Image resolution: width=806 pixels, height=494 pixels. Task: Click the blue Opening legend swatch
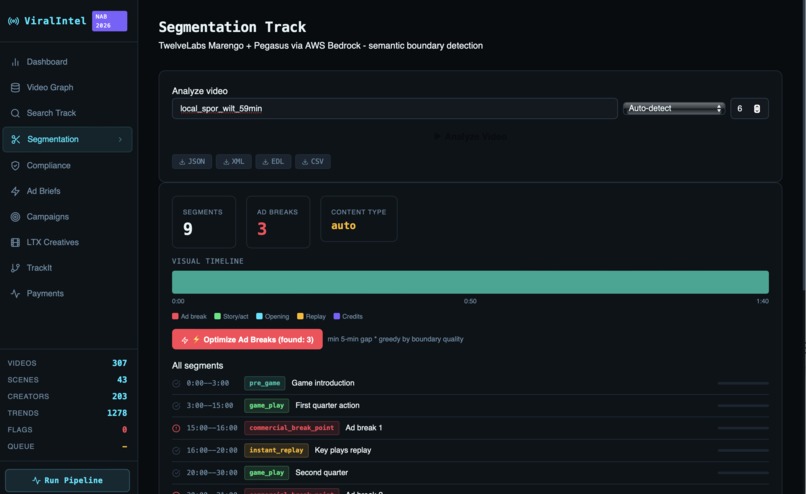pyautogui.click(x=260, y=317)
